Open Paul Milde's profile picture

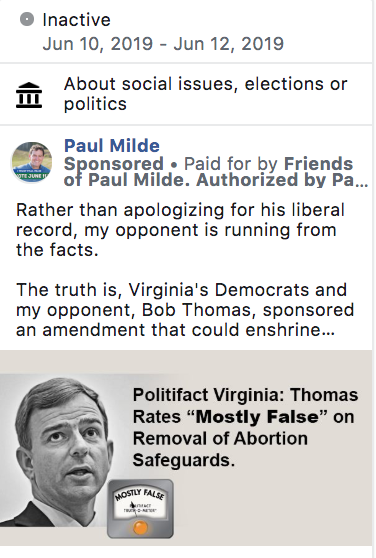point(32,162)
